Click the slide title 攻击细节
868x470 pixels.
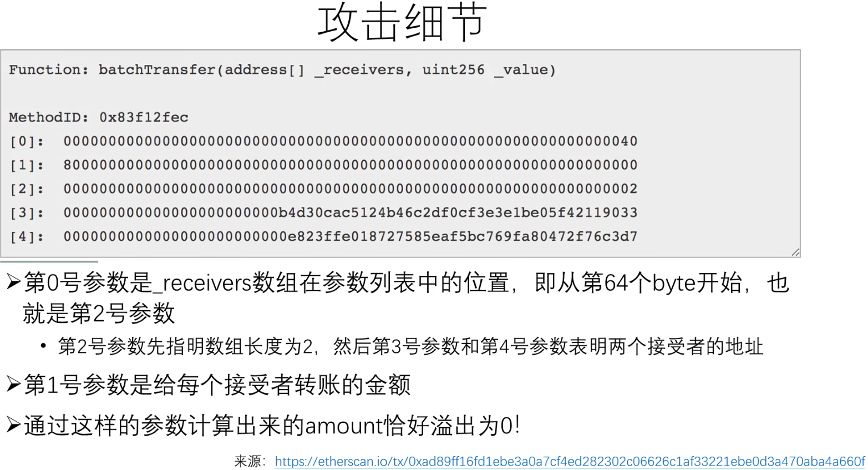point(403,23)
